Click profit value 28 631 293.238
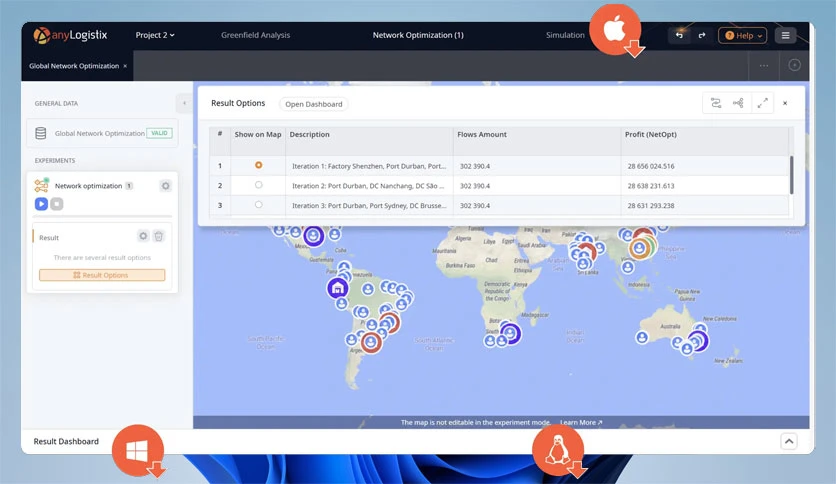836x484 pixels. [651, 206]
